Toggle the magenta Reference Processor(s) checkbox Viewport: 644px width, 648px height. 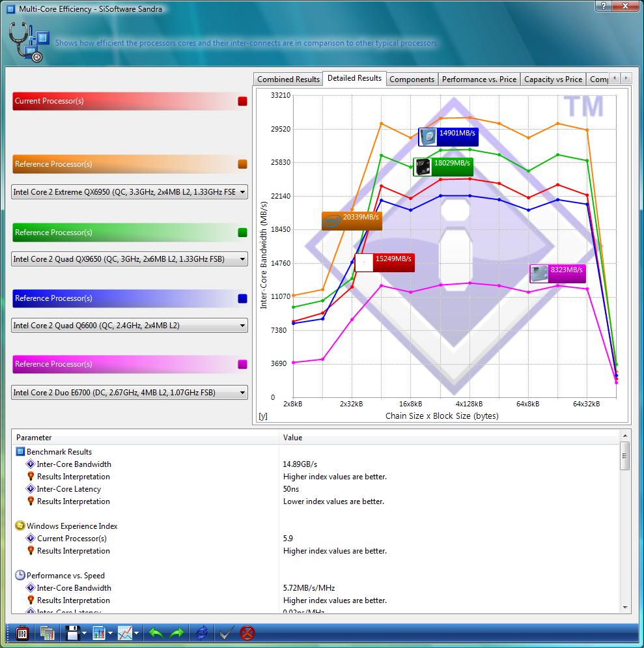click(242, 364)
